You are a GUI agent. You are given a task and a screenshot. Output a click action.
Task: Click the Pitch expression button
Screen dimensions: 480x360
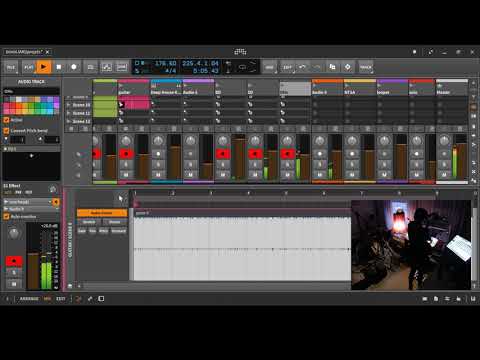tap(103, 231)
